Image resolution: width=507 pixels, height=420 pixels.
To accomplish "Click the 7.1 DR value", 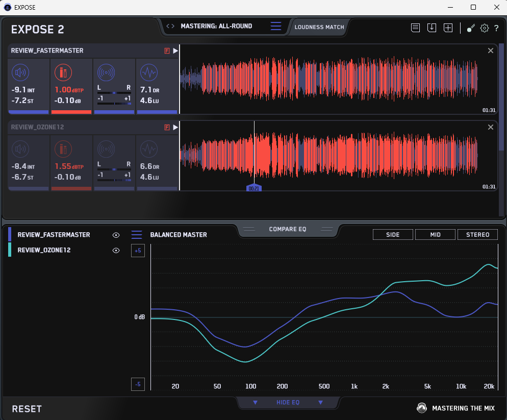I will coord(150,90).
